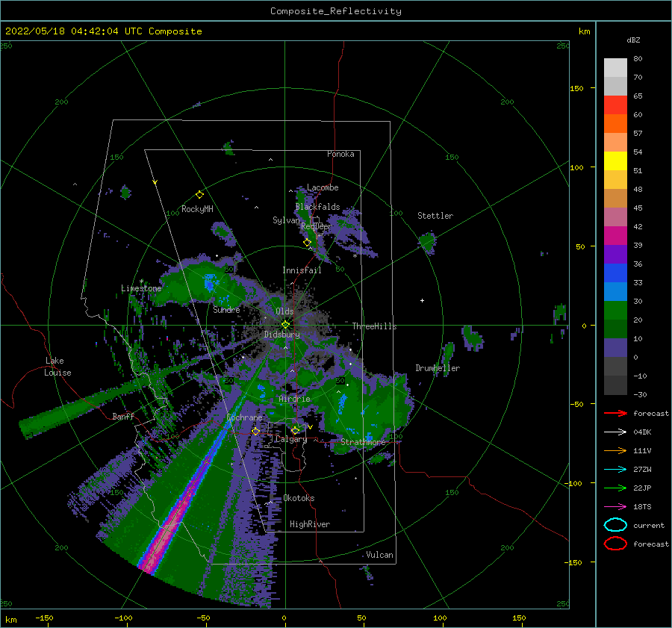
Task: Click the Limestone label
Action: (141, 288)
